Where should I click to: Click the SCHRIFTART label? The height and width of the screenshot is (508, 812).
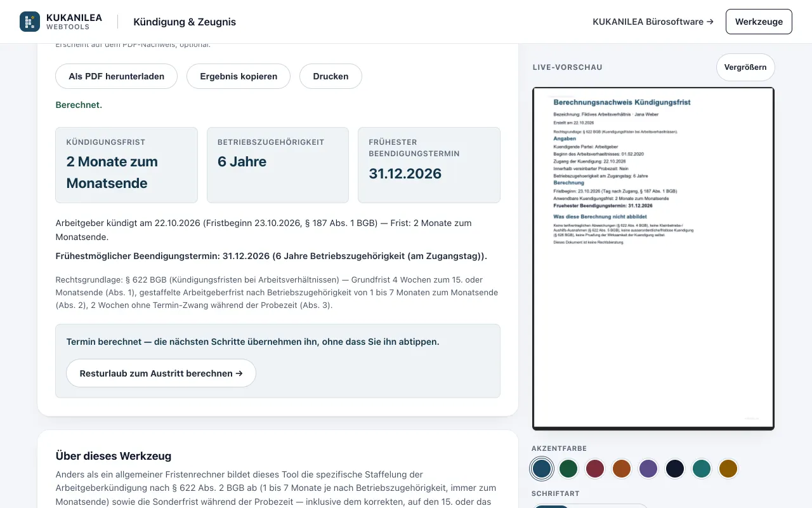click(556, 493)
